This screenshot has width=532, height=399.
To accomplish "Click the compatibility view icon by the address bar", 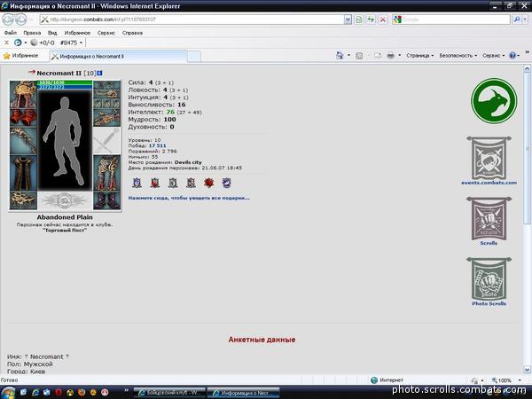I will click(358, 20).
